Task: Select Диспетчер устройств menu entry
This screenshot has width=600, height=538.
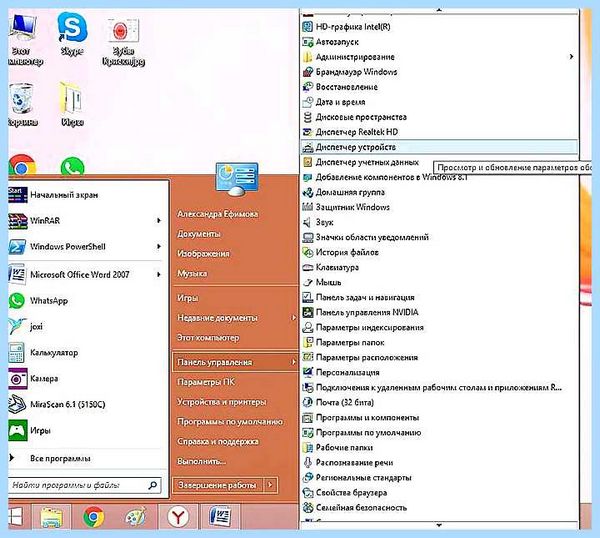Action: [439, 147]
